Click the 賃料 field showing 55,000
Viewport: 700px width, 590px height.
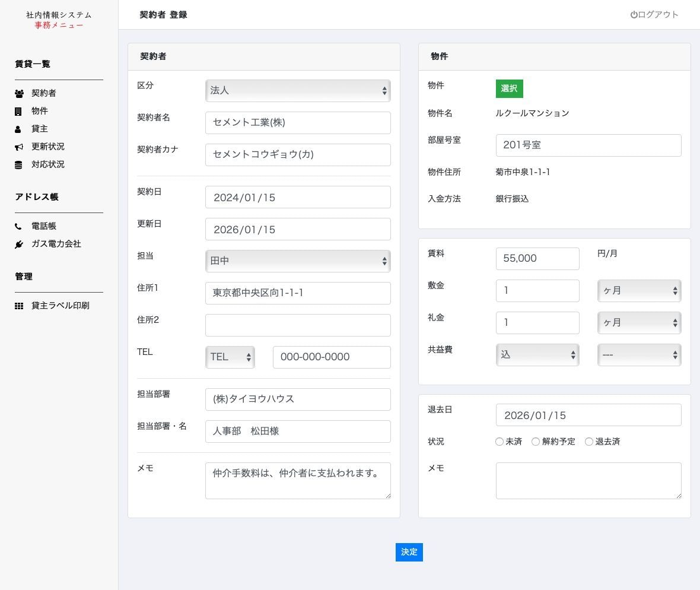click(x=537, y=259)
